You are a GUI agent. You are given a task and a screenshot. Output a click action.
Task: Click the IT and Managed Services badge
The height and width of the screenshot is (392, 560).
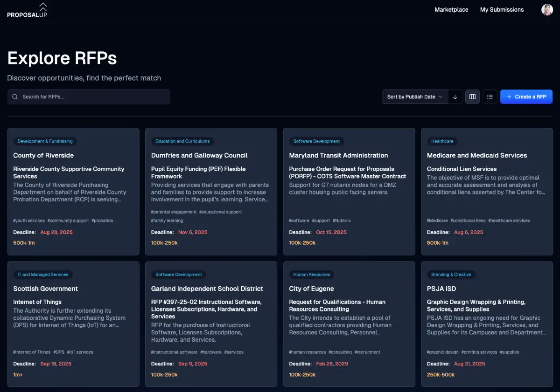pos(43,275)
